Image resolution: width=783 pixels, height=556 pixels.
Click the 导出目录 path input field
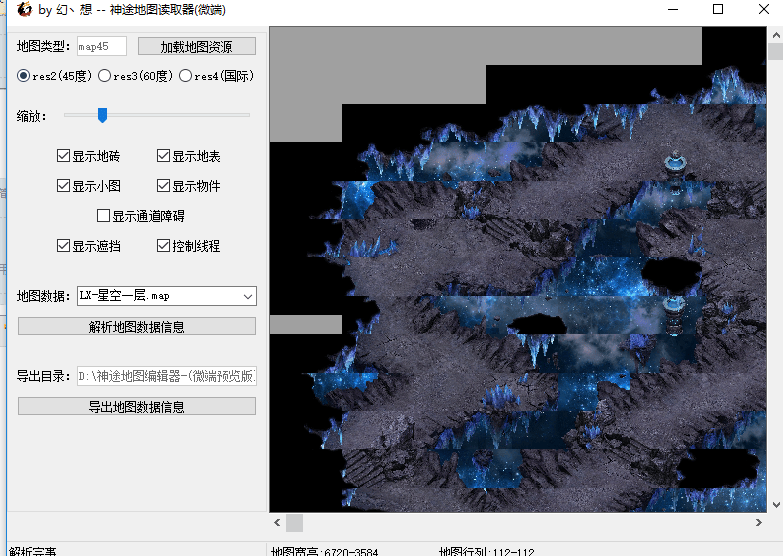[167, 376]
